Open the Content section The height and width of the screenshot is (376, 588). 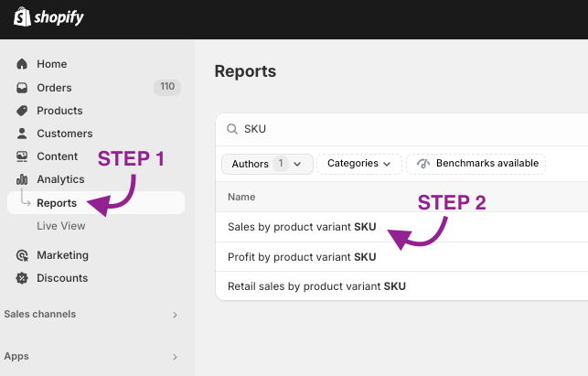(57, 156)
